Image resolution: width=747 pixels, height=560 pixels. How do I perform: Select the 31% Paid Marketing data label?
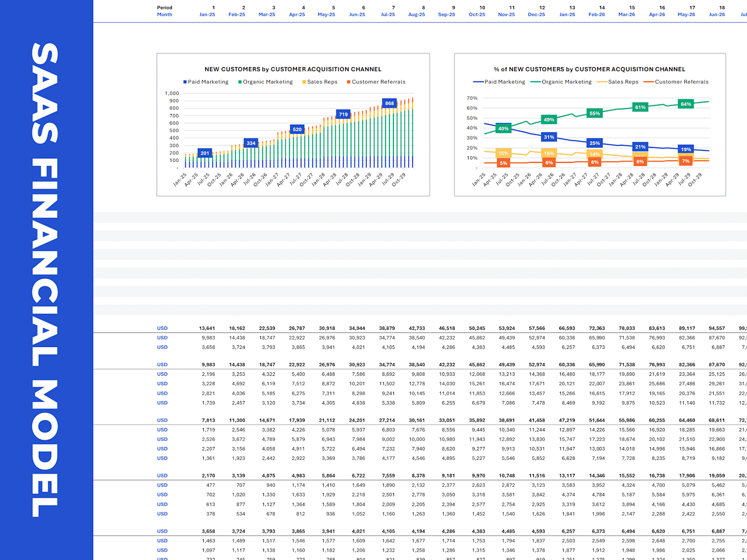[549, 137]
